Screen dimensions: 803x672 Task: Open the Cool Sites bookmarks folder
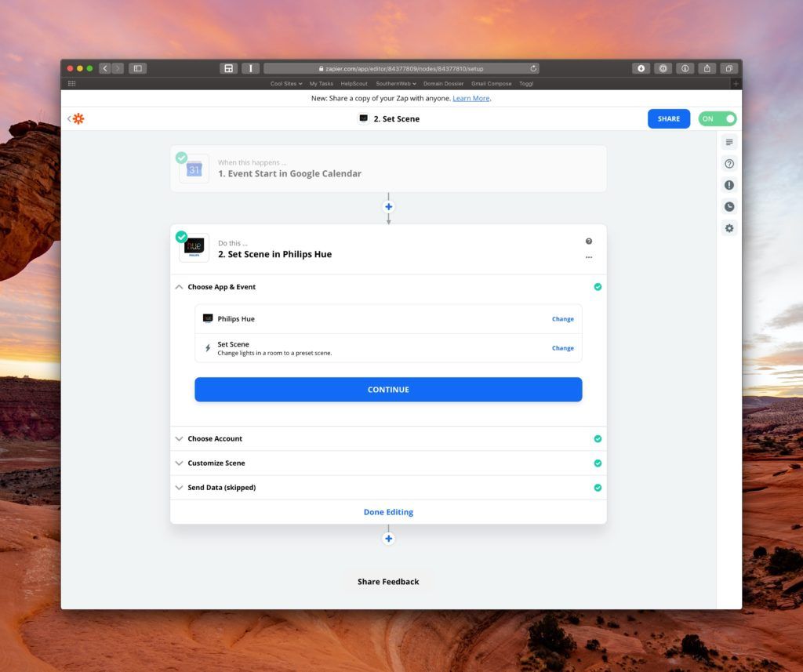tap(285, 83)
